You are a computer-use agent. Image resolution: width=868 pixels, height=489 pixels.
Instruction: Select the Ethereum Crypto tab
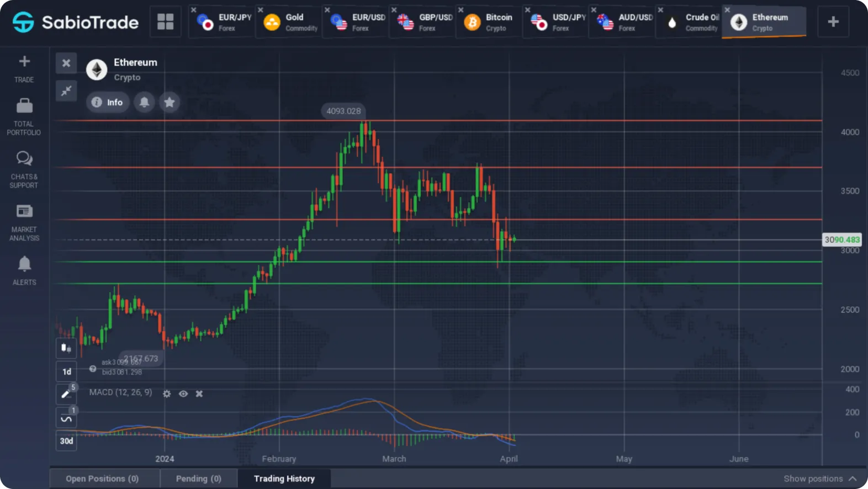[x=765, y=22]
